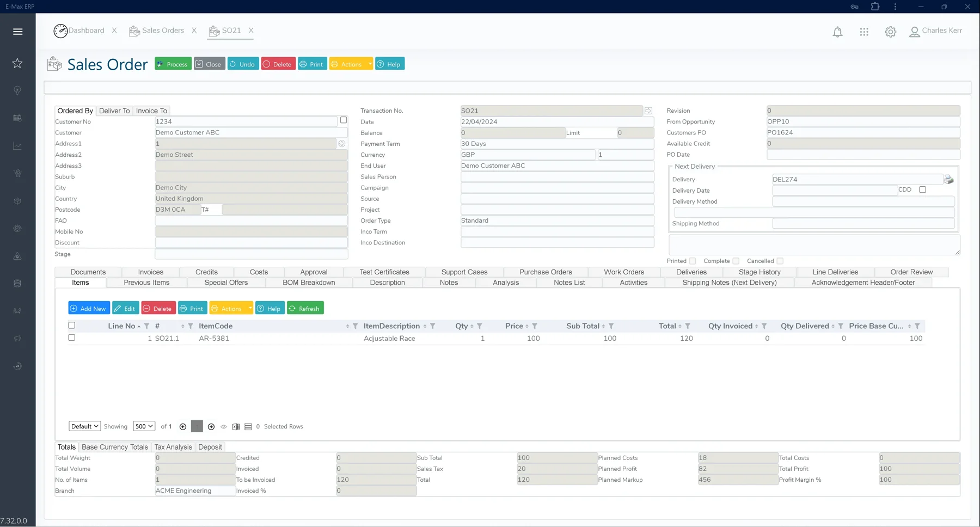Image resolution: width=980 pixels, height=527 pixels.
Task: Open the database stack icon in sidebar
Action: tap(17, 283)
